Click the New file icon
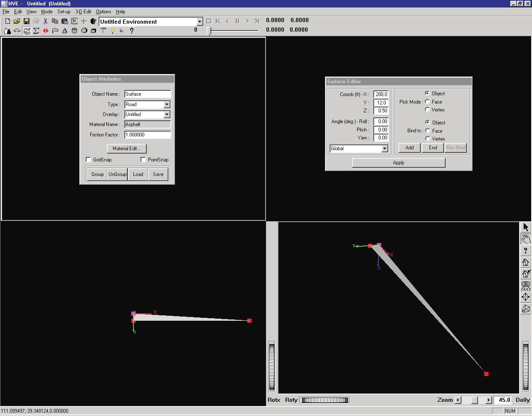The image size is (532, 416). pyautogui.click(x=7, y=21)
